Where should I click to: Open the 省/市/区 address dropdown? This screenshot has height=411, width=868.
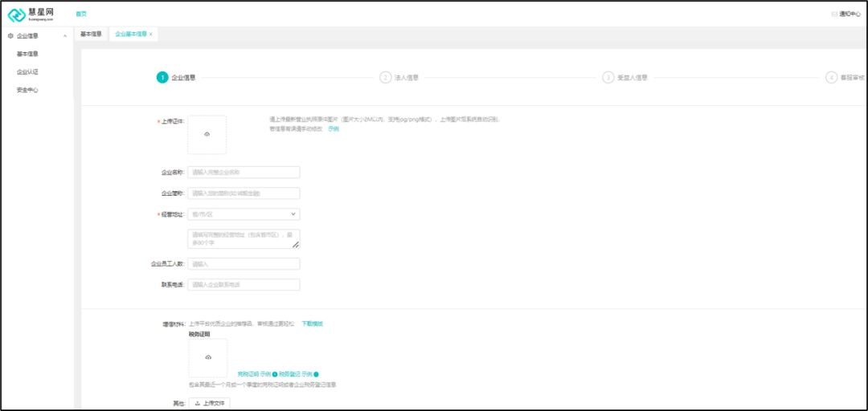(x=244, y=214)
